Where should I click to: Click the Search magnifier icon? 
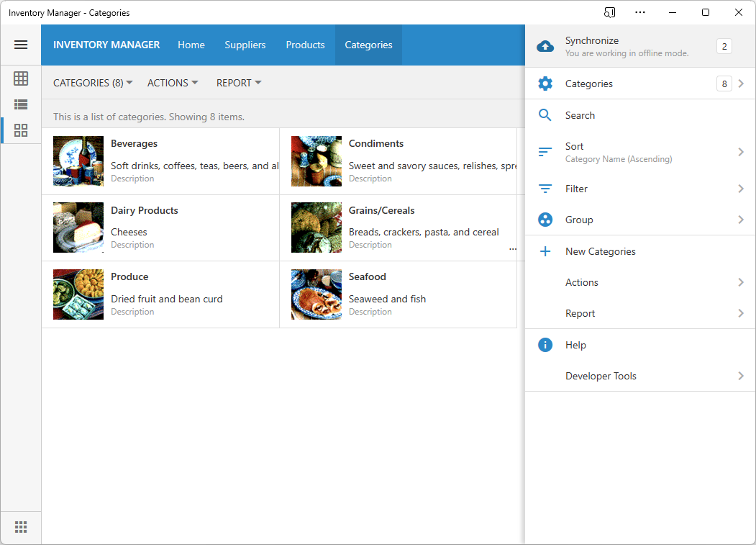click(545, 115)
